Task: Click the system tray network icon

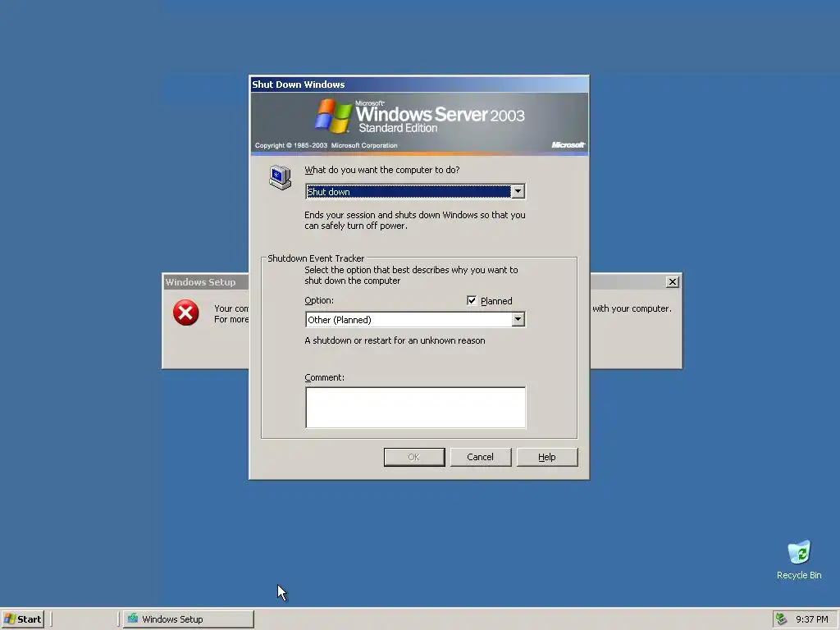Action: 782,619
